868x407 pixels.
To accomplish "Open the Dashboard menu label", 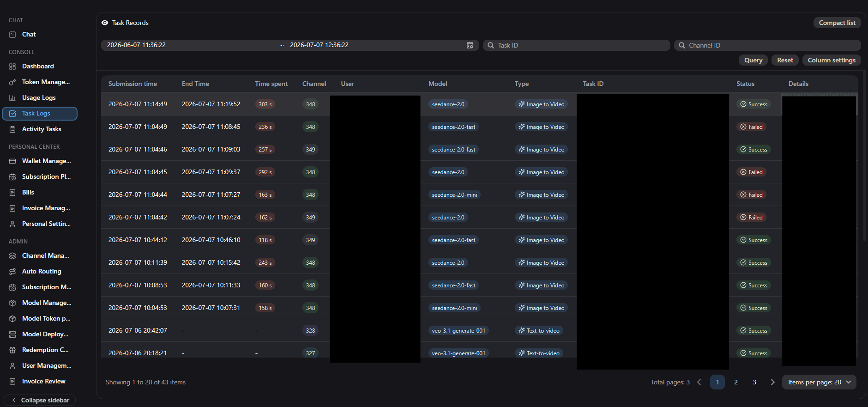I will click(38, 67).
